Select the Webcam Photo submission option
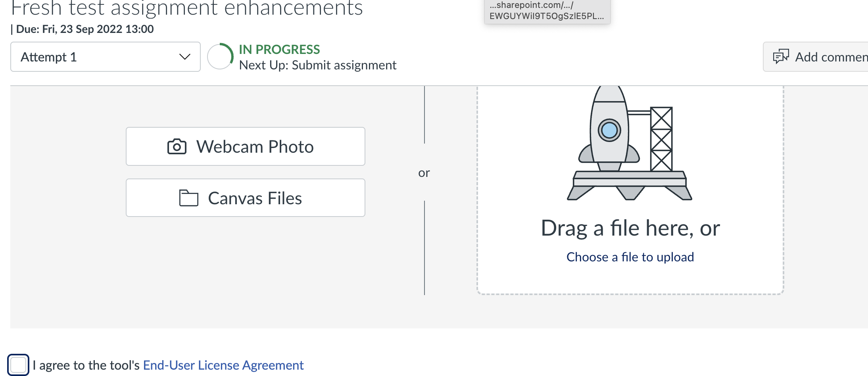 [245, 146]
